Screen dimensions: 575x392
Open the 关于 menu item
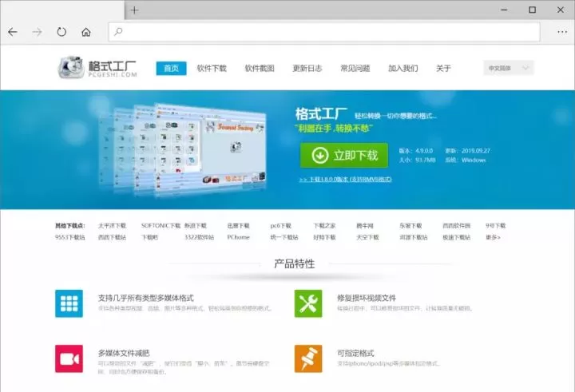pos(443,68)
